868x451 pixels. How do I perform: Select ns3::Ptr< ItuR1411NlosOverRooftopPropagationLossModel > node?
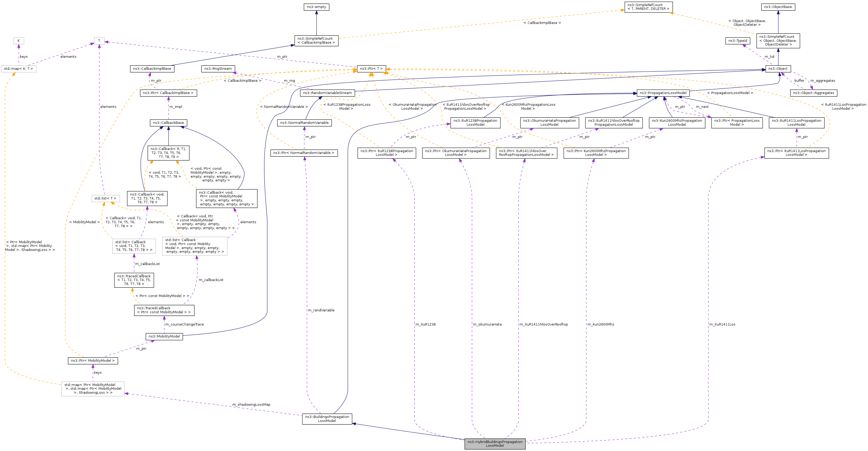click(526, 153)
